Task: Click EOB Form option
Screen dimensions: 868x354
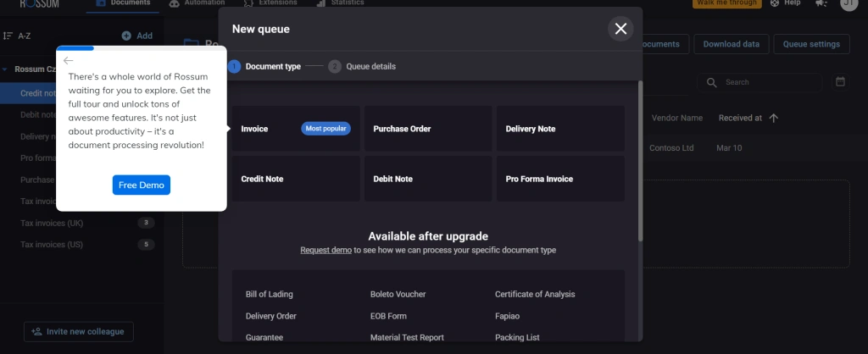Action: pyautogui.click(x=388, y=317)
